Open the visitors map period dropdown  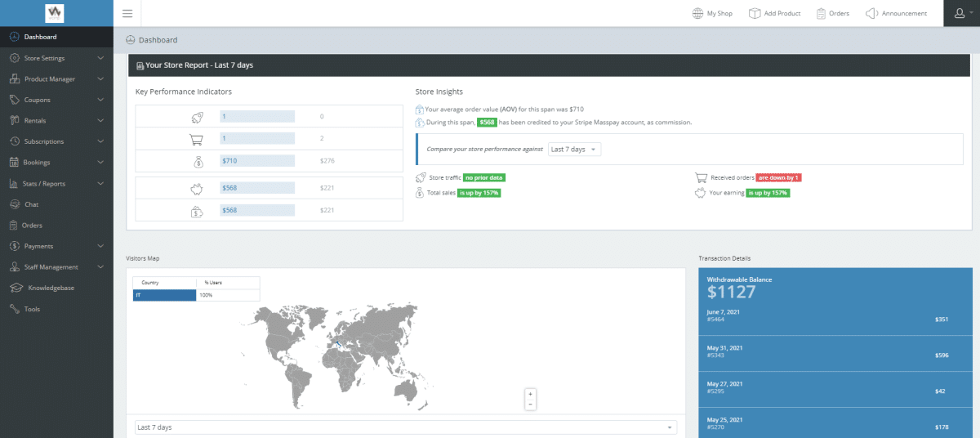pyautogui.click(x=406, y=427)
